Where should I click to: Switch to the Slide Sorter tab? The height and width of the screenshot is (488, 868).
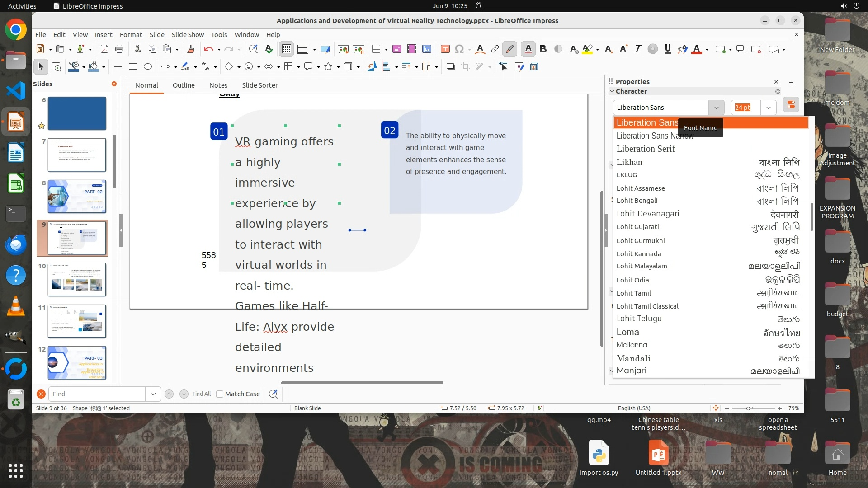tap(259, 85)
